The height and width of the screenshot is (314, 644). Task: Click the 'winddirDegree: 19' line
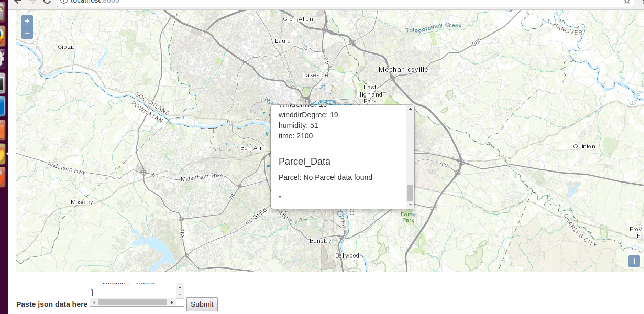308,115
